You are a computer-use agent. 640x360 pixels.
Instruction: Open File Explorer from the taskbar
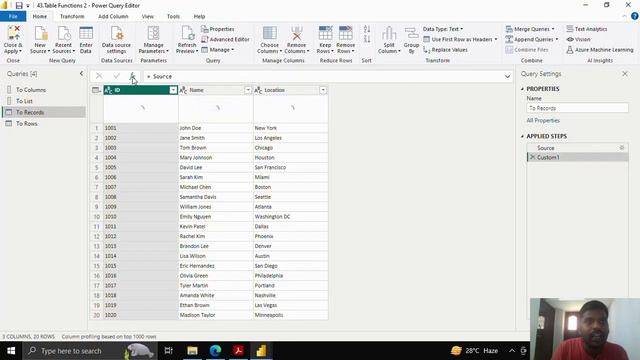coord(192,351)
